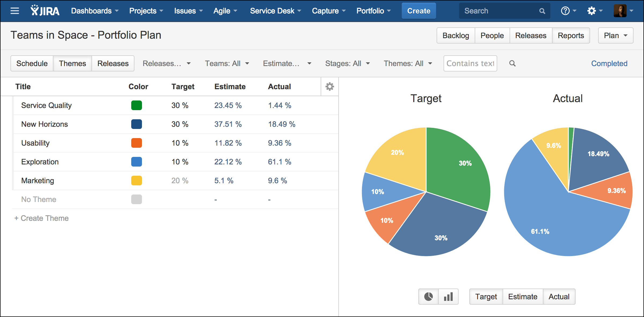Screen dimensions: 644x317
Task: Enable the Actual chart view
Action: click(x=559, y=297)
